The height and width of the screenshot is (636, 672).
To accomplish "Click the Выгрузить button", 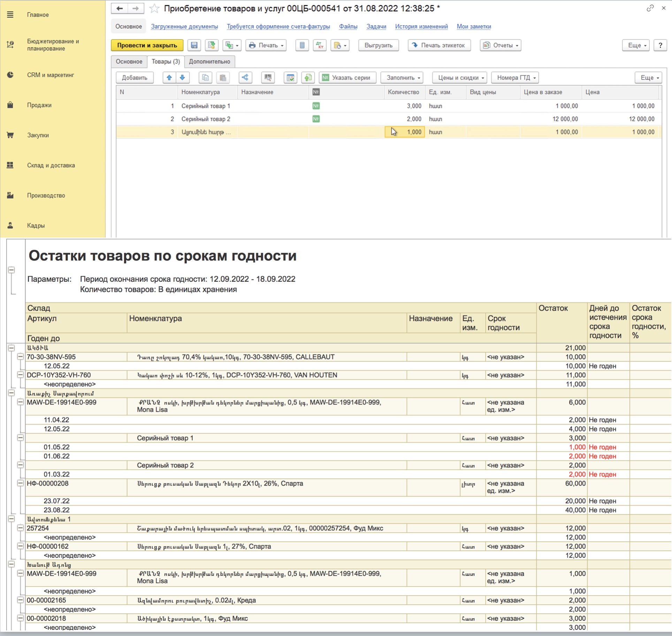I will coord(379,45).
